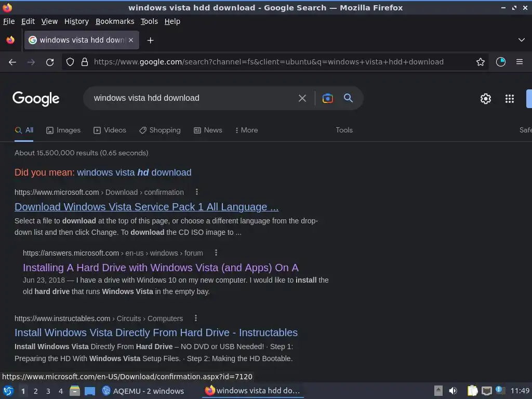
Task: Open the clipboard manager tray icon
Action: 472,391
